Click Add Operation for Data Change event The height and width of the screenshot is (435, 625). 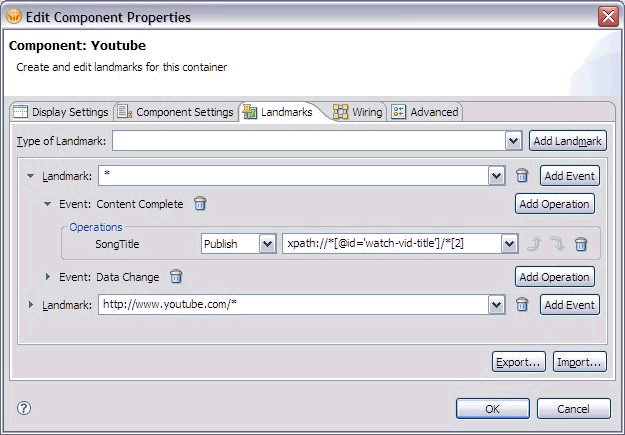(x=554, y=277)
